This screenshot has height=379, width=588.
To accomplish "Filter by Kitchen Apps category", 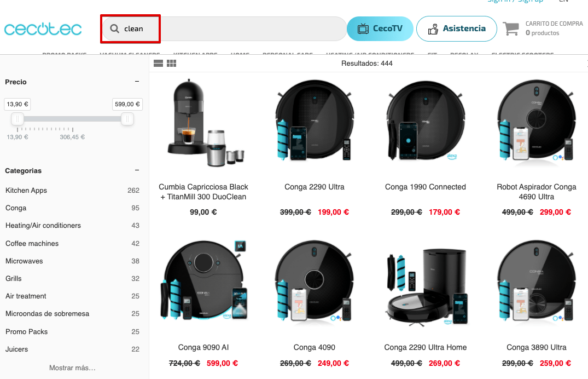I will coord(26,191).
